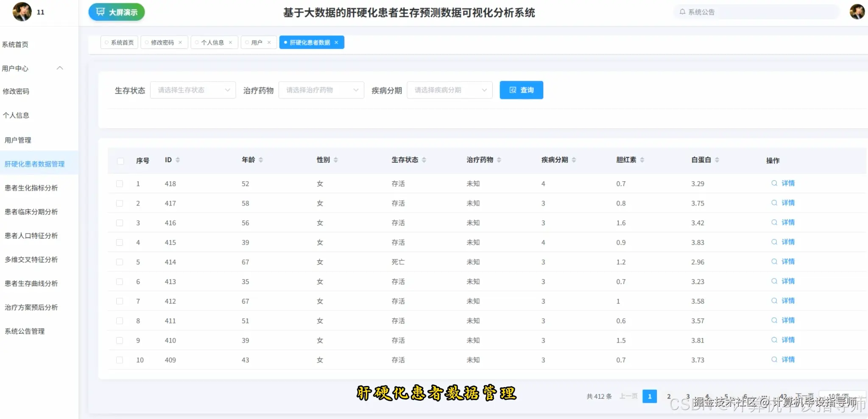
Task: Click the 详情 link for ID 415
Action: (788, 242)
